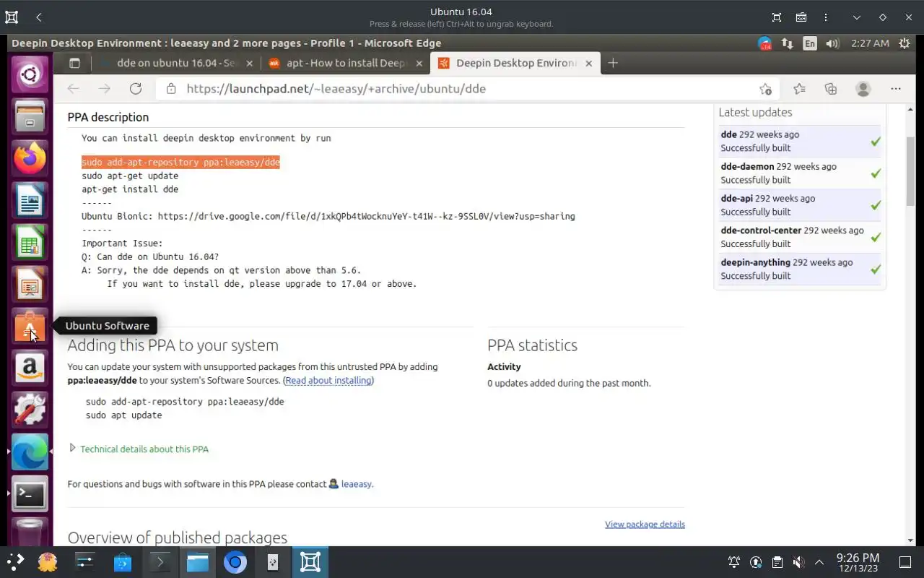This screenshot has width=924, height=578.
Task: Click Ubuntu 2:27 AM clock indicator
Action: [870, 43]
